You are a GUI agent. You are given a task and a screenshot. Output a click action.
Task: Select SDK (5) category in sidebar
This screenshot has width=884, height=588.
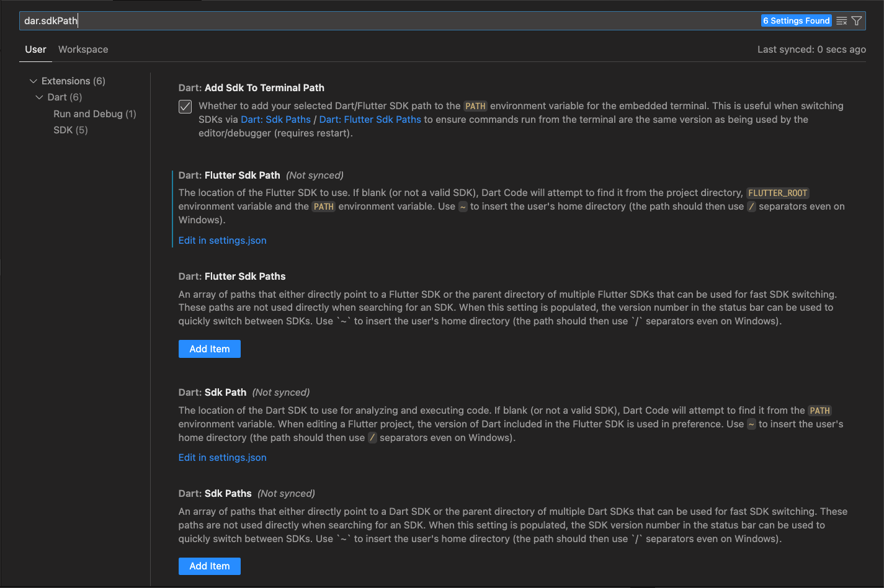[x=71, y=130]
